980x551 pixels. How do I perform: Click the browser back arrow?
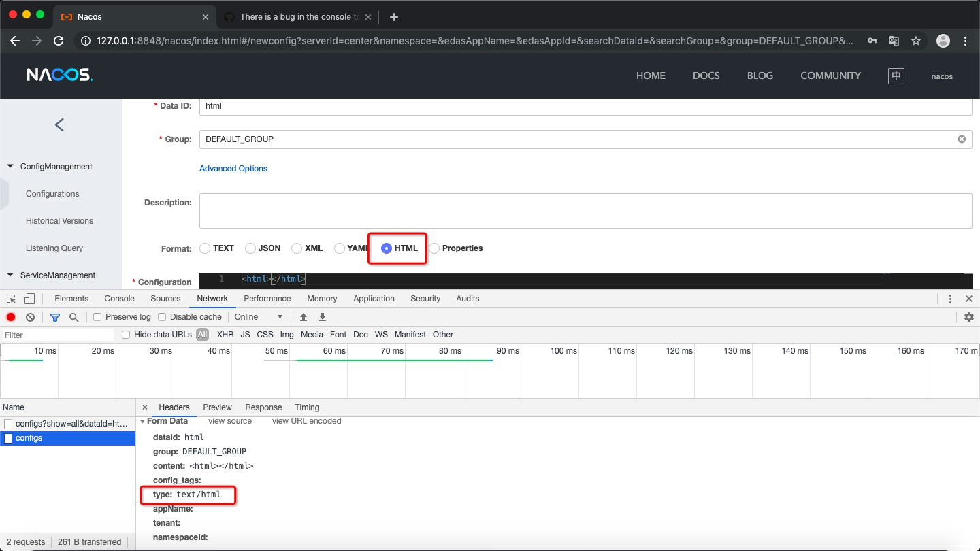pos(15,41)
